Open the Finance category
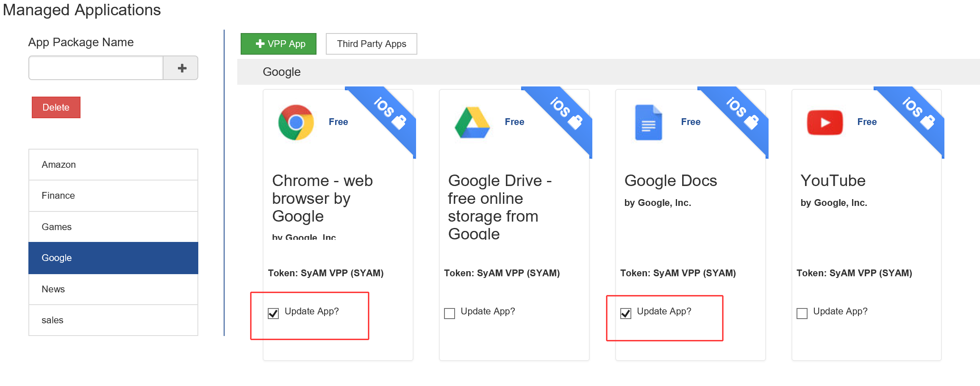This screenshot has width=980, height=386. pyautogui.click(x=113, y=196)
